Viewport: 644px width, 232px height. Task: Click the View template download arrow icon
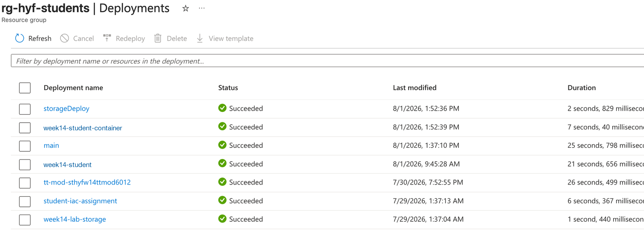(x=200, y=39)
